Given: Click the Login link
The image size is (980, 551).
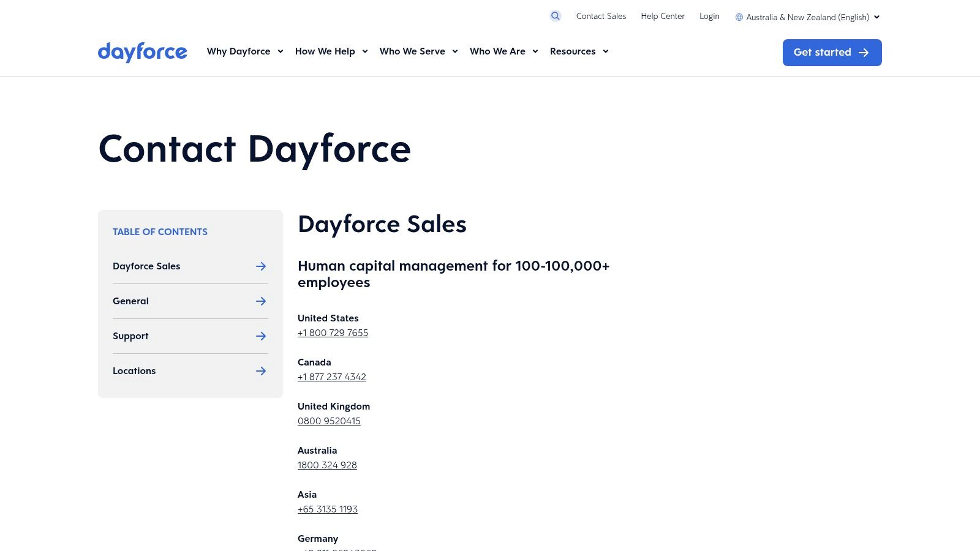Looking at the screenshot, I should pyautogui.click(x=709, y=16).
